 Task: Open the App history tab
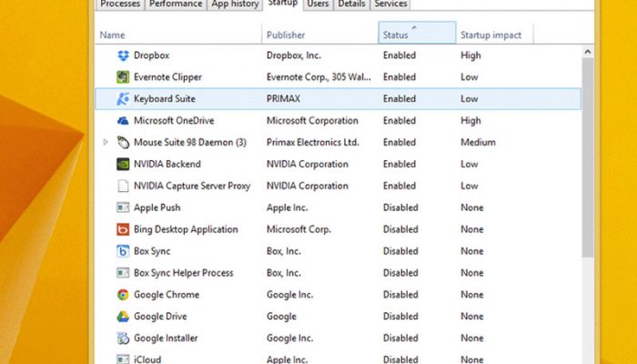[235, 4]
